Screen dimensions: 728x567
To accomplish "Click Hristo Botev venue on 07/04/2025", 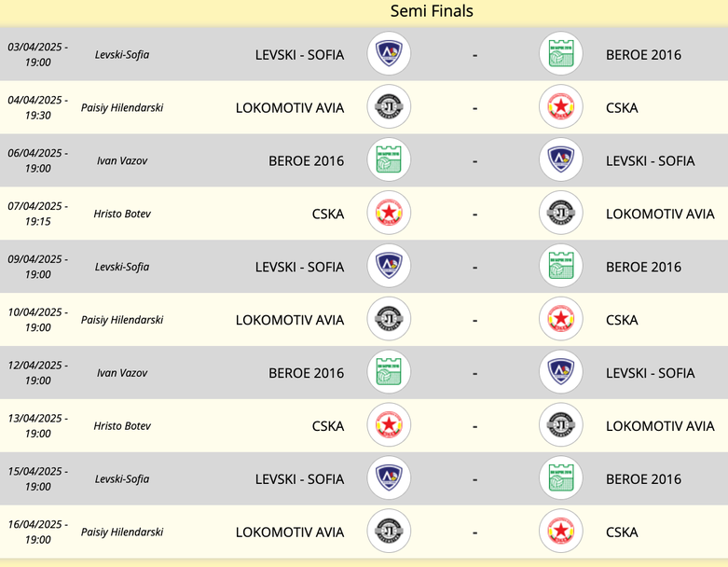I will (122, 214).
